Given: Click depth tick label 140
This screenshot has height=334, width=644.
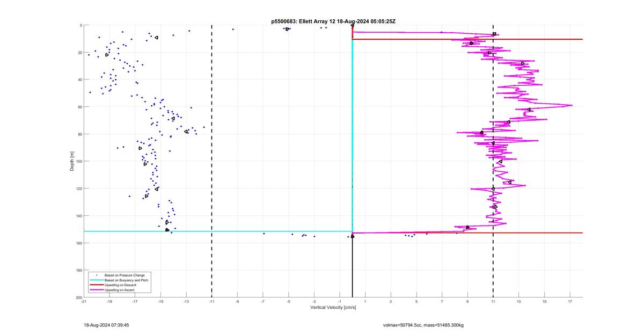Looking at the screenshot, I should tap(78, 216).
